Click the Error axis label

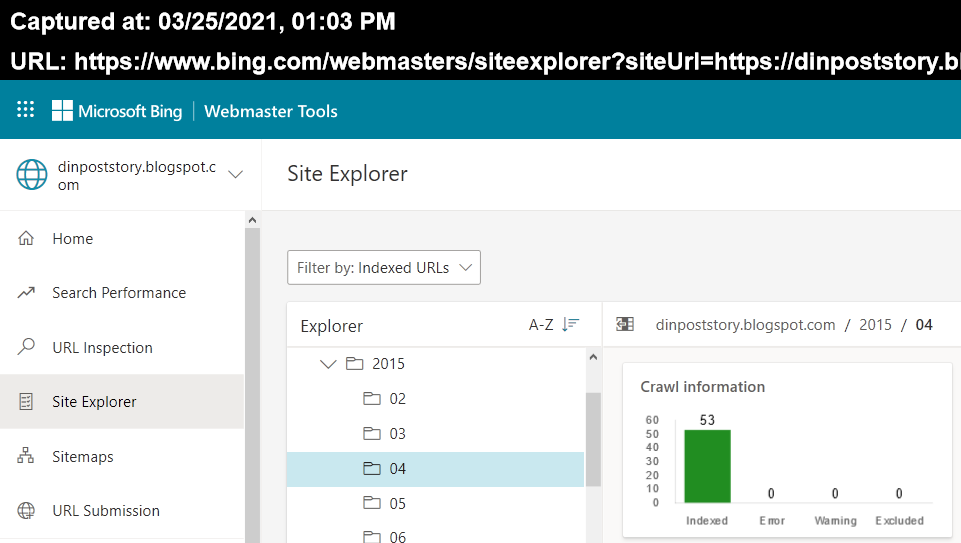(772, 520)
